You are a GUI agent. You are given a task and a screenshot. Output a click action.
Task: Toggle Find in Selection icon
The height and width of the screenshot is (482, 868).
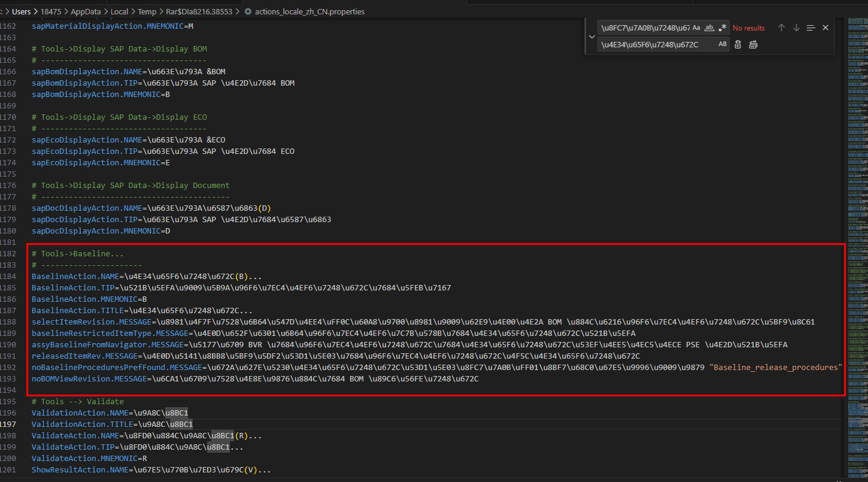point(811,28)
